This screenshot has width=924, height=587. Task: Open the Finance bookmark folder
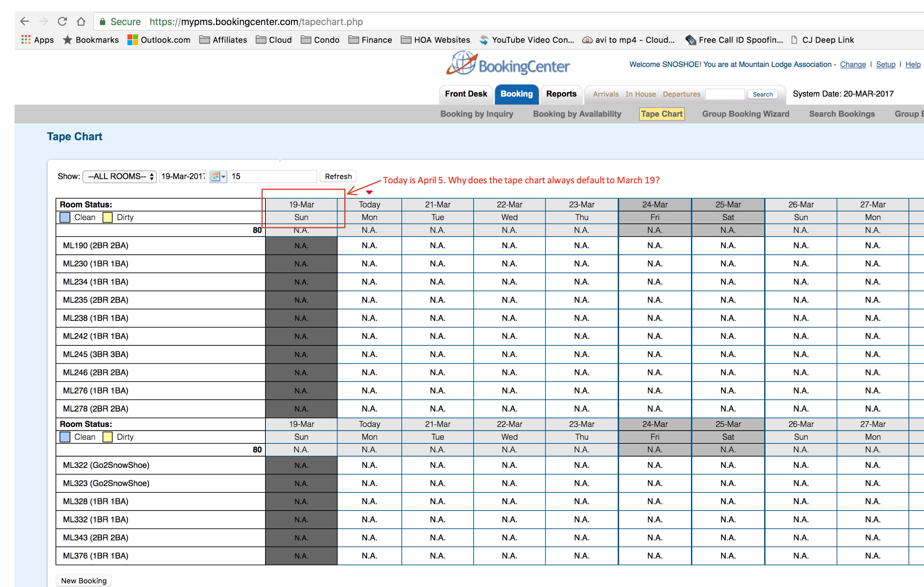tap(370, 40)
